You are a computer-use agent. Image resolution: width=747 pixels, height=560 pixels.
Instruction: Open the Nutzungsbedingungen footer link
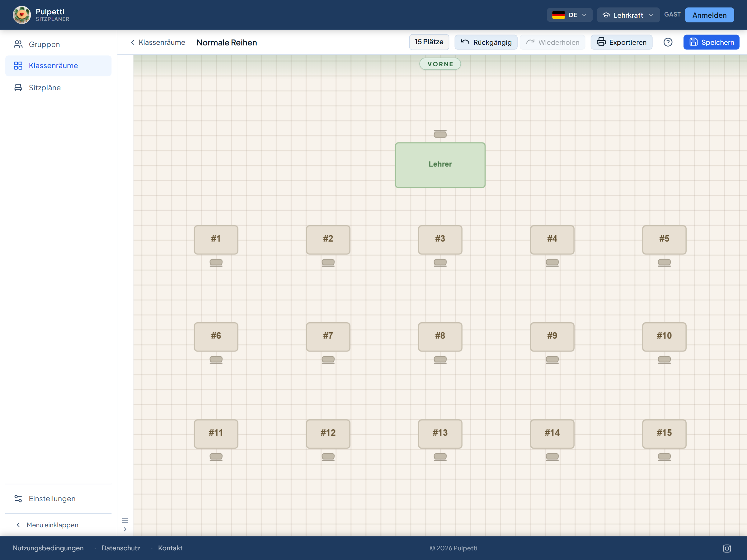click(48, 548)
